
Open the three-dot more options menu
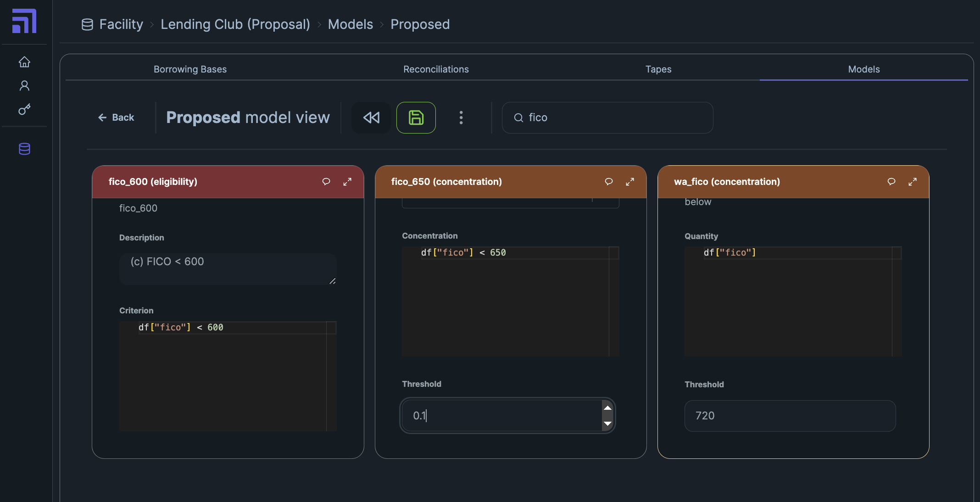coord(461,118)
